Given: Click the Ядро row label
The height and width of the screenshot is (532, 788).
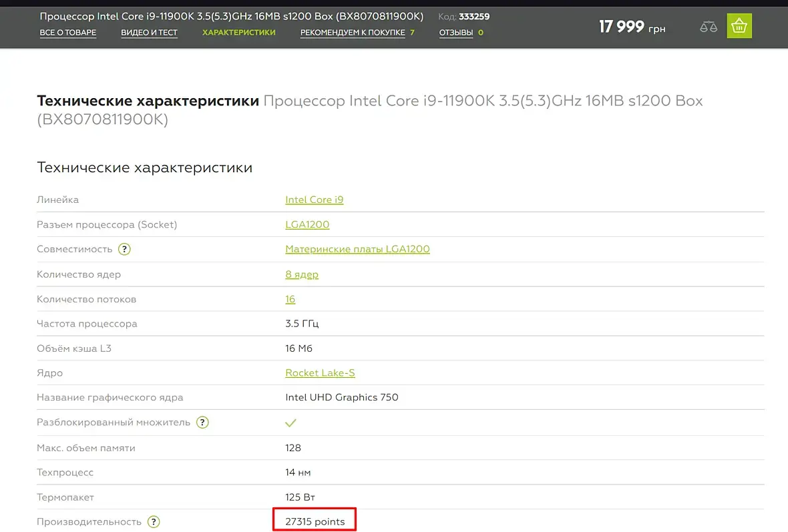Looking at the screenshot, I should [x=50, y=372].
